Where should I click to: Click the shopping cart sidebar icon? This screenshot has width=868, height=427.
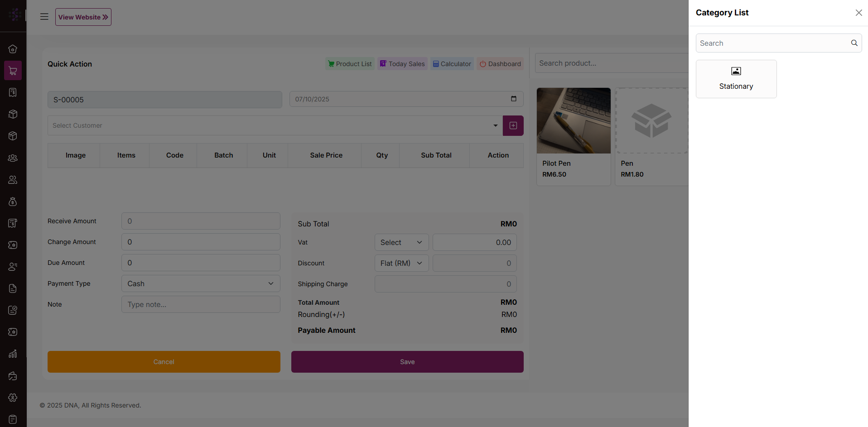tap(13, 71)
